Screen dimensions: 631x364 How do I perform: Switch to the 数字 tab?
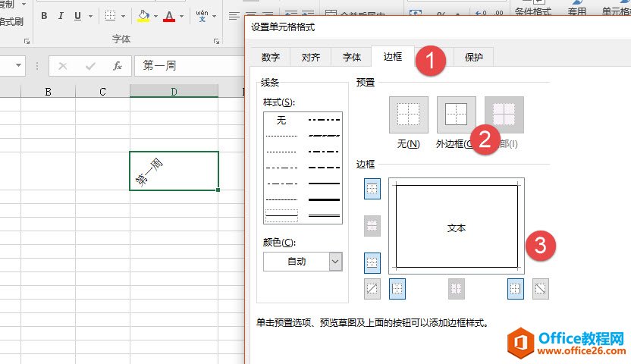271,57
